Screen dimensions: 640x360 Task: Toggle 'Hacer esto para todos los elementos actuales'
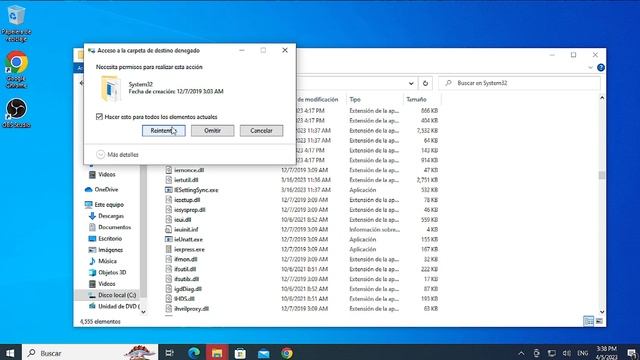(99, 117)
